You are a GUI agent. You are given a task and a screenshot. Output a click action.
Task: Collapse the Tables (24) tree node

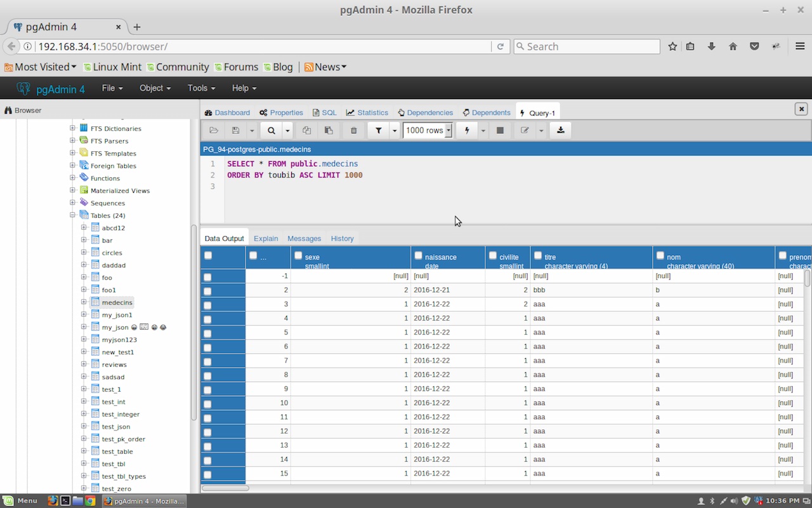73,215
